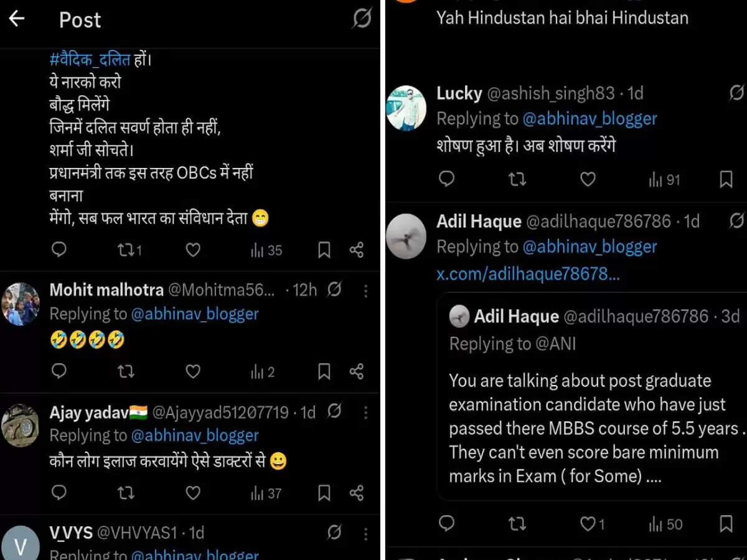This screenshot has width=747, height=560.
Task: Open more options on Mohit malhotra's reply
Action: click(365, 291)
